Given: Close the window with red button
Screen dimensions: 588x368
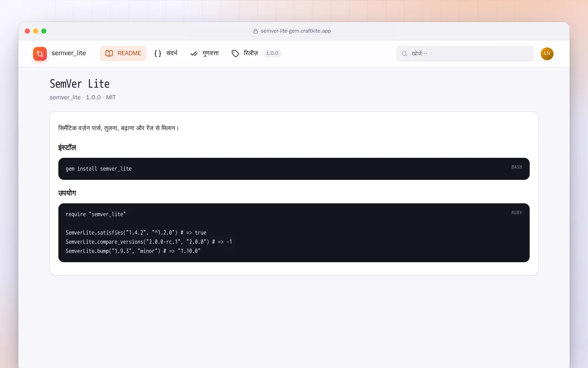Looking at the screenshot, I should click(x=28, y=31).
